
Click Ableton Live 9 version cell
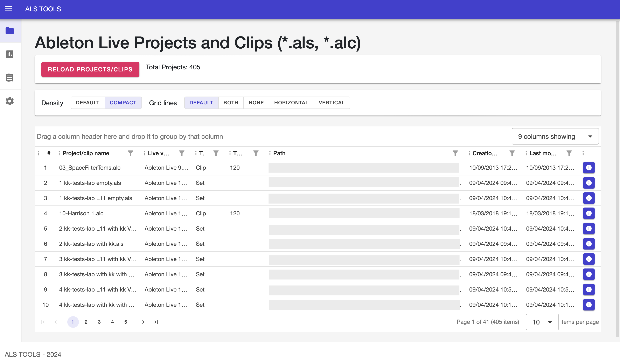tap(167, 168)
